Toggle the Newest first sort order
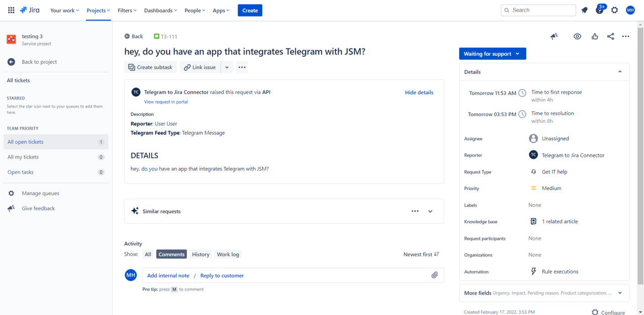Viewport: 644px width, 315px height. click(421, 254)
